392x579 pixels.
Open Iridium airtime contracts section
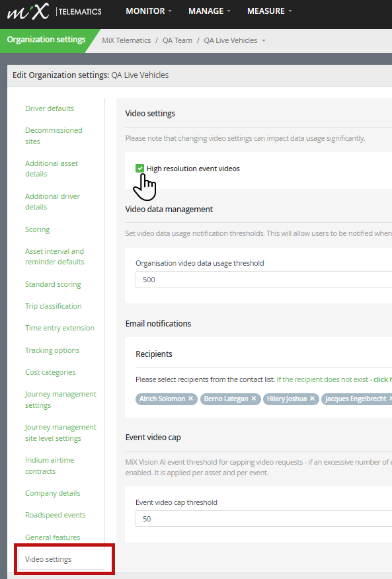click(x=50, y=465)
